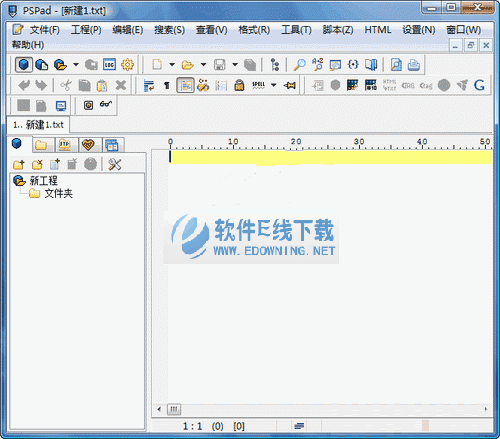Open the LOG window icon
The image size is (500, 439).
click(109, 65)
